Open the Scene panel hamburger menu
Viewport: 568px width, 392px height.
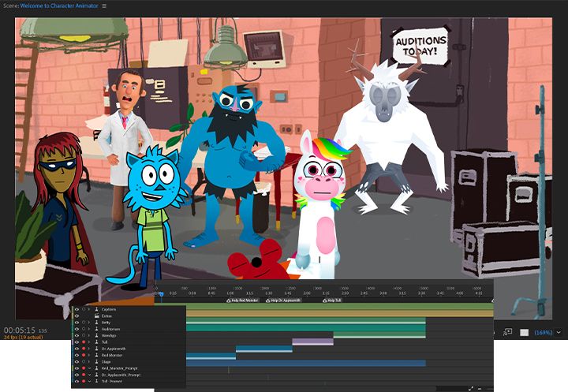tap(104, 6)
